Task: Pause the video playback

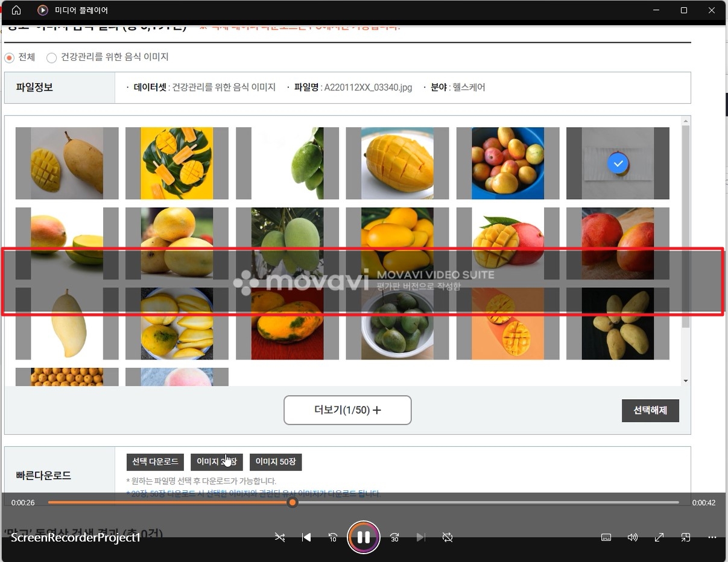Action: click(364, 537)
